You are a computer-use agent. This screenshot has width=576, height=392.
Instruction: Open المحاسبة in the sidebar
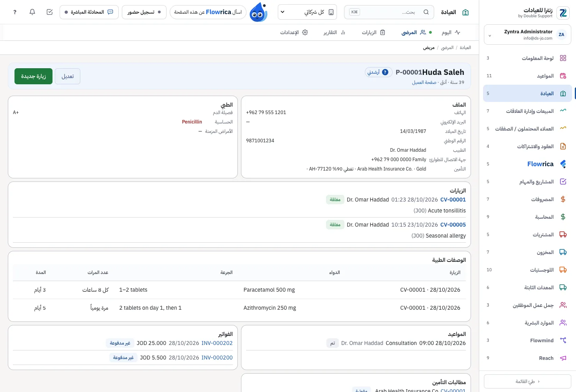(527, 217)
